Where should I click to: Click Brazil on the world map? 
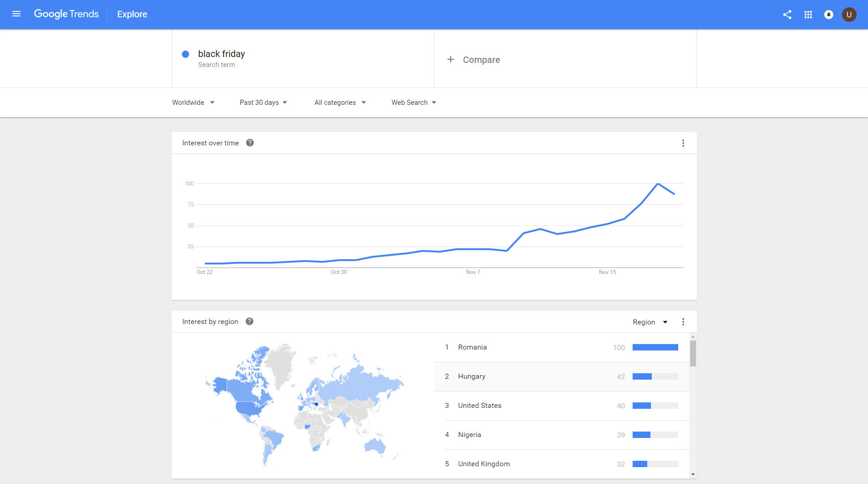pos(275,438)
